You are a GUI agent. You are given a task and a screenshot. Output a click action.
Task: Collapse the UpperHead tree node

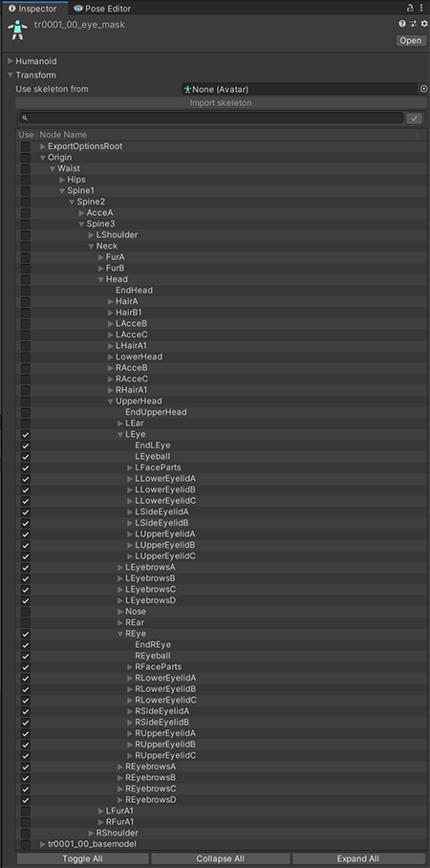pyautogui.click(x=111, y=401)
